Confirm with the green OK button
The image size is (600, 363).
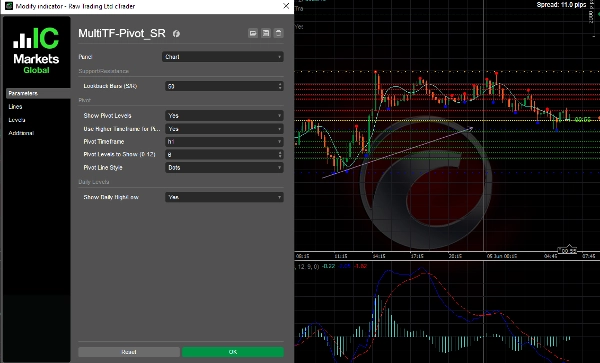pos(233,352)
